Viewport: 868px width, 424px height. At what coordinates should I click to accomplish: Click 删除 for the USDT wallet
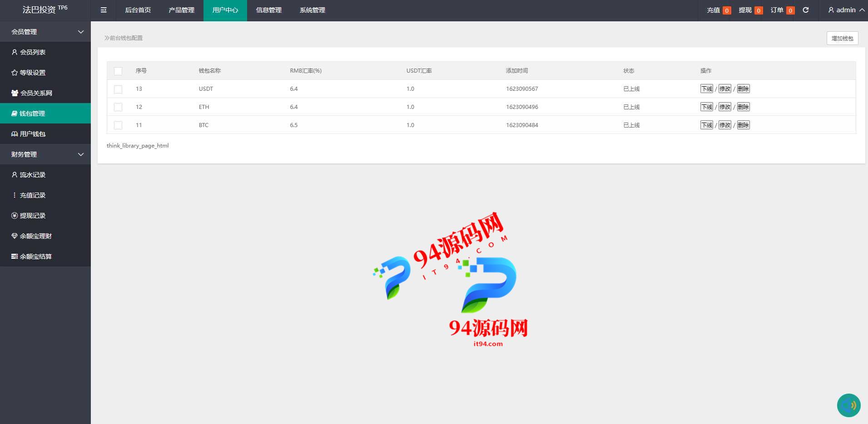tap(743, 89)
